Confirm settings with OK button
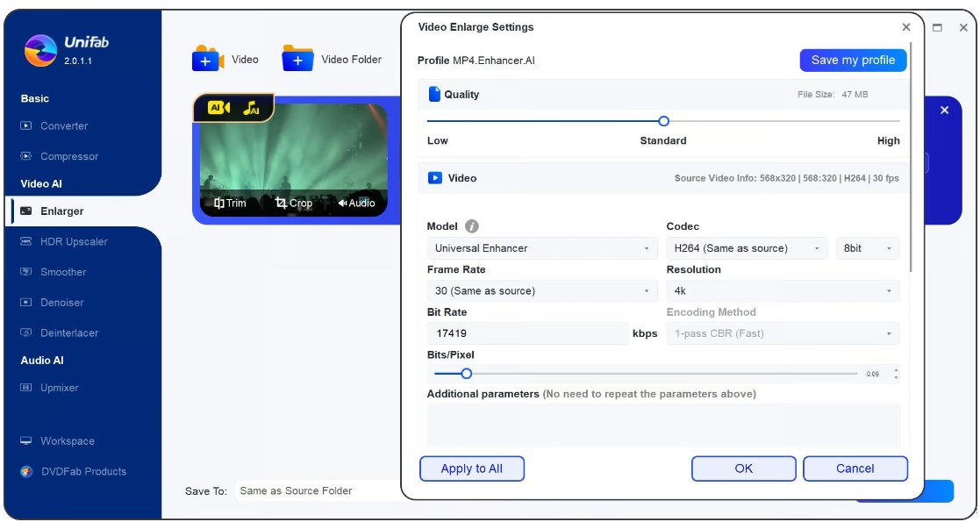This screenshot has width=980, height=522. coord(744,468)
